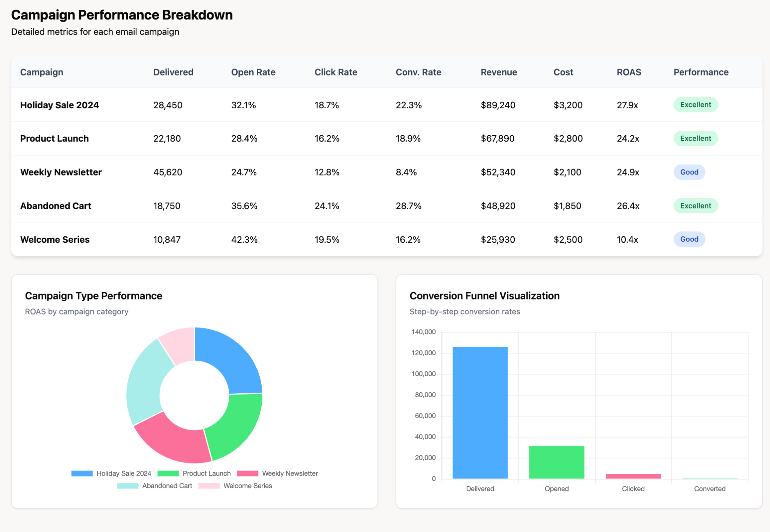The image size is (770, 532).
Task: Toggle Holiday Sale 2024 blue legend swatch
Action: pos(82,473)
